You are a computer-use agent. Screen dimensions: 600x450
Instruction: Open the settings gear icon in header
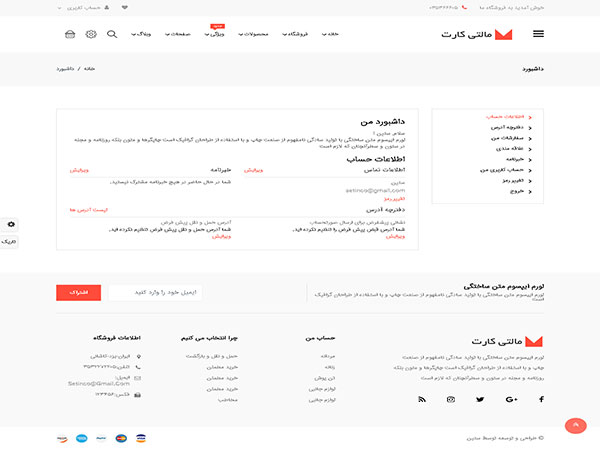tap(91, 34)
